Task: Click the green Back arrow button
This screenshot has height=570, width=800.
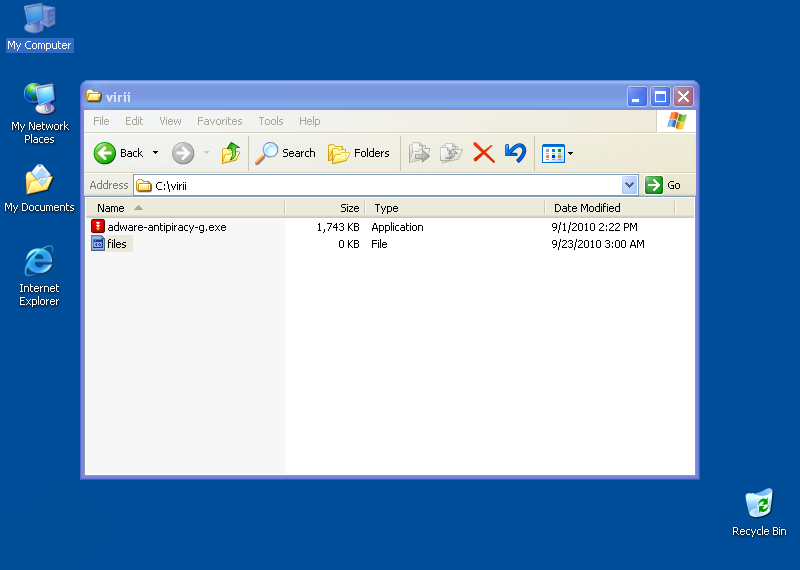Action: pos(105,153)
